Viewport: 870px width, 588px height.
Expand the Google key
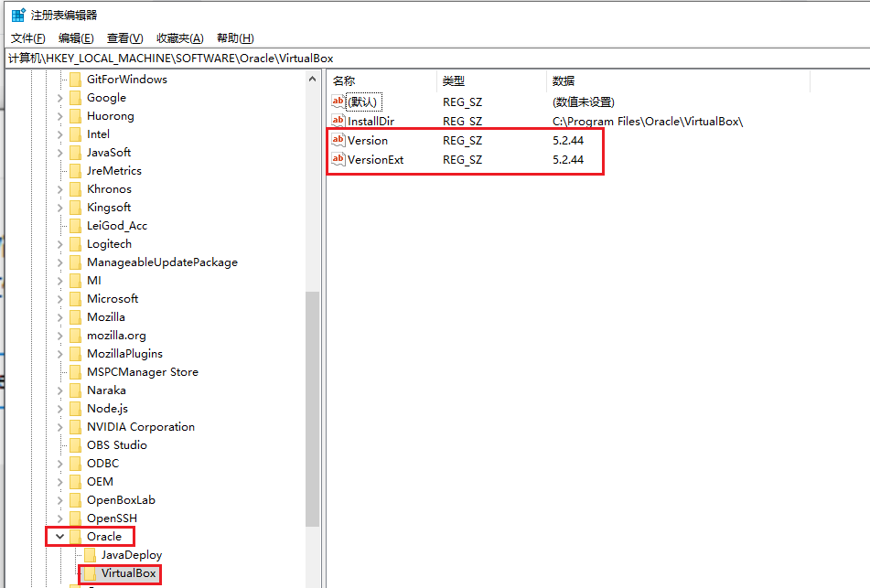tap(60, 98)
